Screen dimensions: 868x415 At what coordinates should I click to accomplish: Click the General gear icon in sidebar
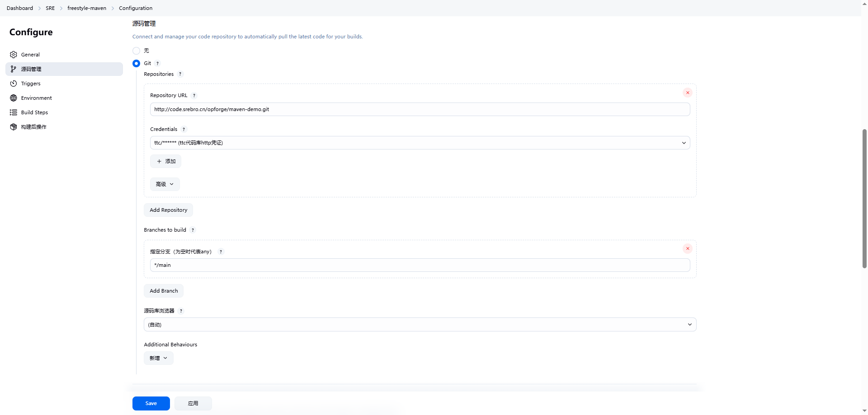pos(14,55)
